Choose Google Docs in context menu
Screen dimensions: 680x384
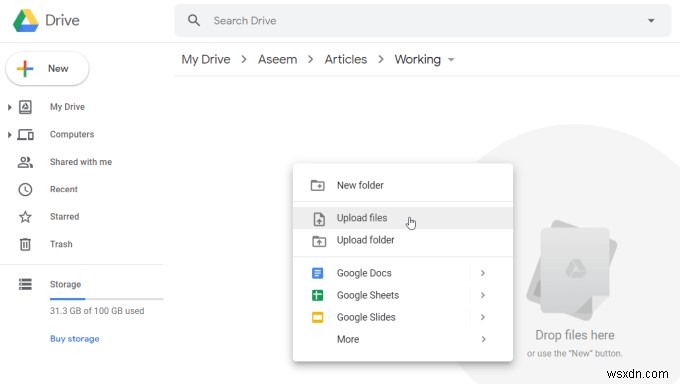coord(403,273)
